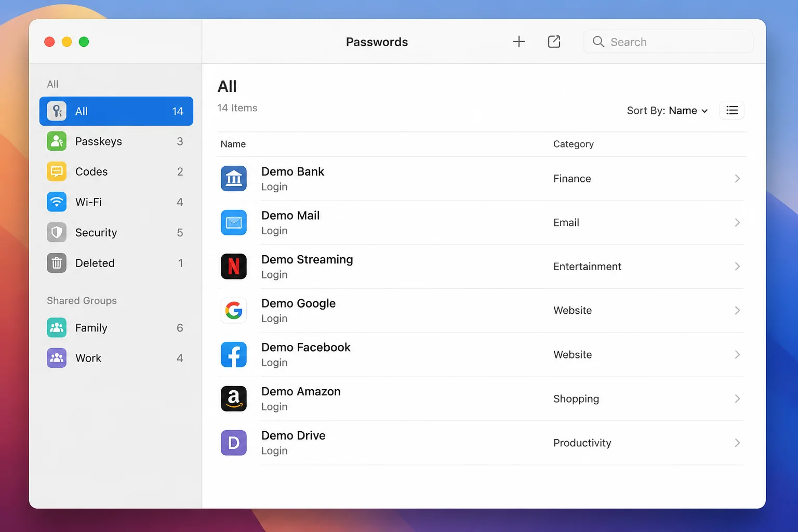This screenshot has height=532, width=798.
Task: Click the magnifying glass search icon
Action: point(598,42)
